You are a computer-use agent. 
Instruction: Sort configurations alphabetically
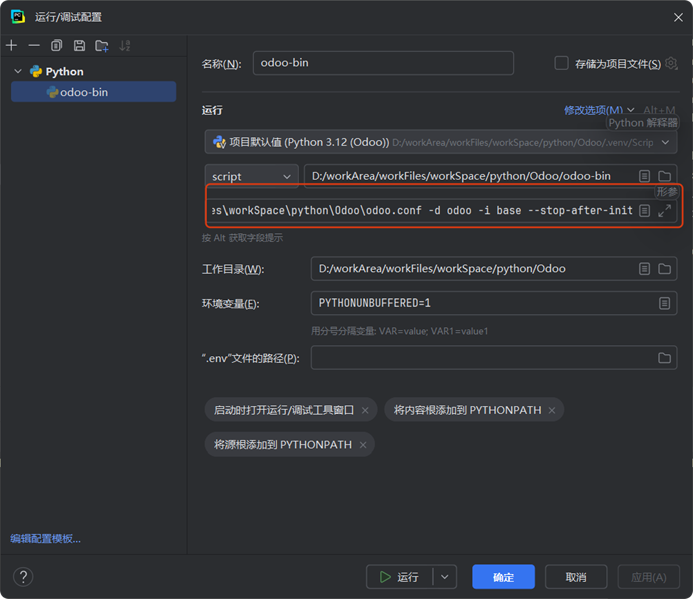coord(125,45)
